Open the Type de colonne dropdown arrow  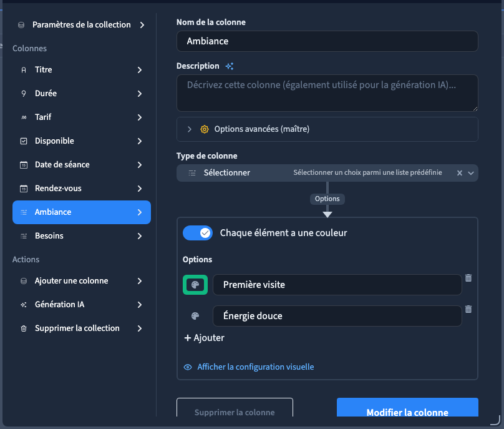point(471,173)
